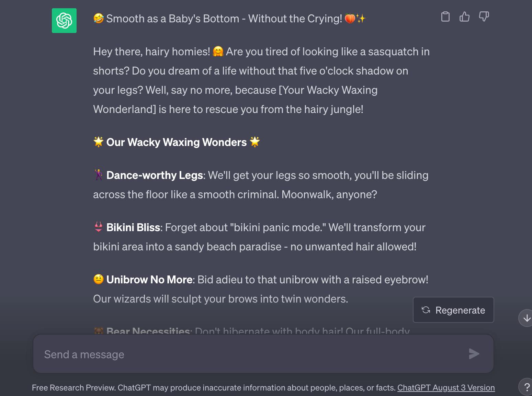Click the bold Unibrow No More text

149,280
